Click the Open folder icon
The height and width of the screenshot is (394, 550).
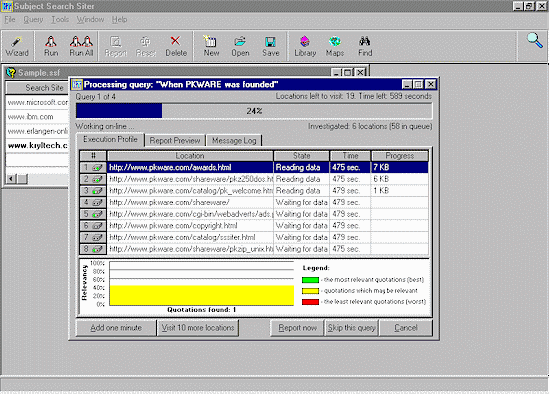[x=240, y=41]
